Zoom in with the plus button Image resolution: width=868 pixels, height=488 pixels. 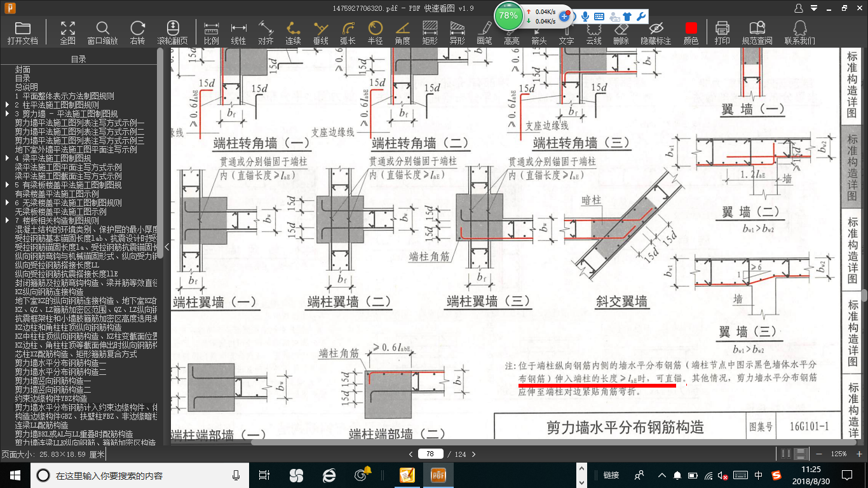coord(860,454)
